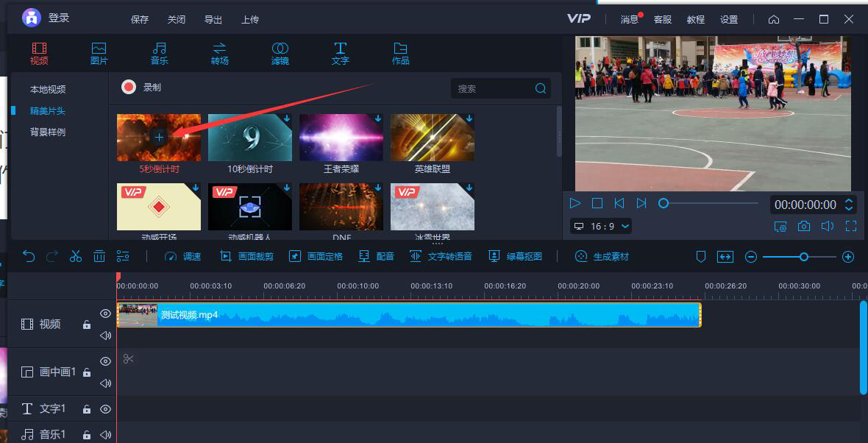This screenshot has width=868, height=443.
Task: Zoom out the timeline minus button
Action: (750, 257)
